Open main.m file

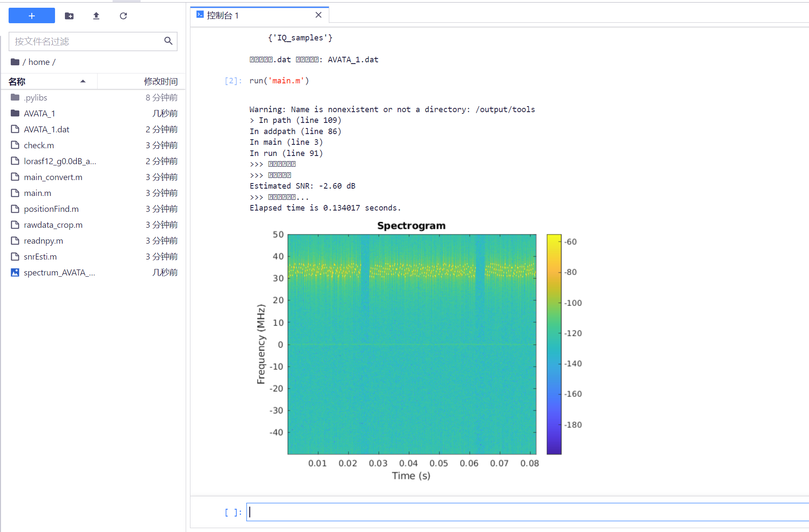pyautogui.click(x=37, y=193)
